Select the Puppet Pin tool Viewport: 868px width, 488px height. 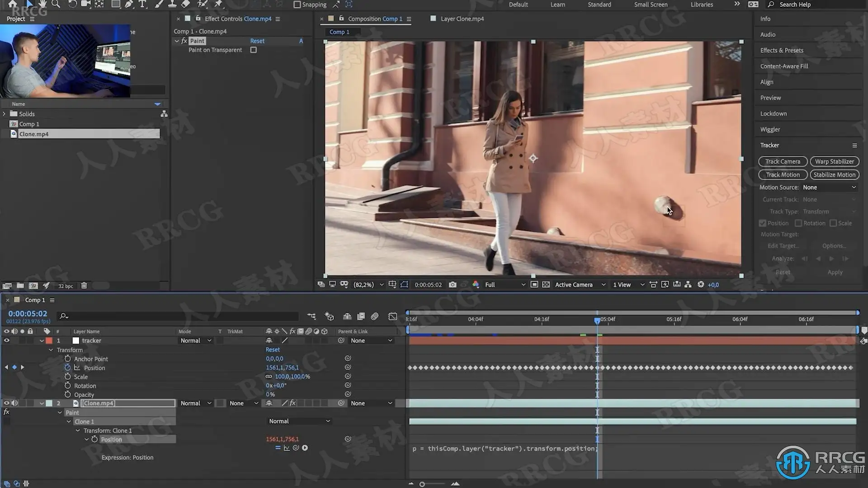(x=218, y=4)
